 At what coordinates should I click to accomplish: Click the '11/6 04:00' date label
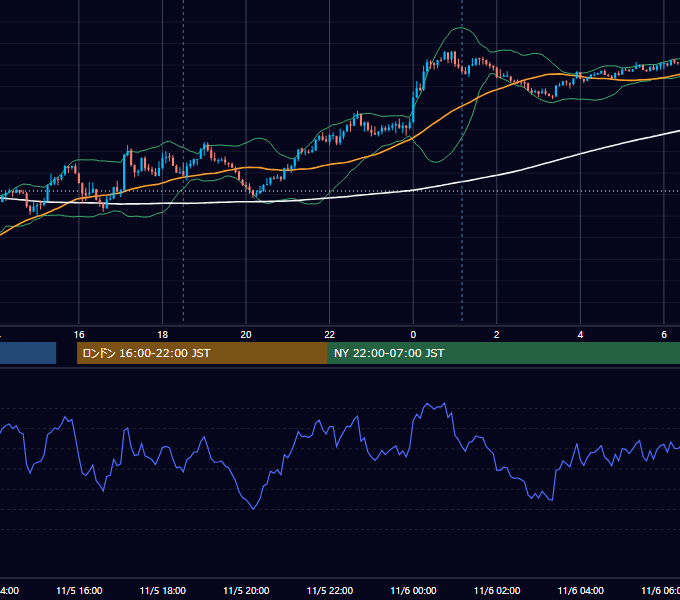581,591
